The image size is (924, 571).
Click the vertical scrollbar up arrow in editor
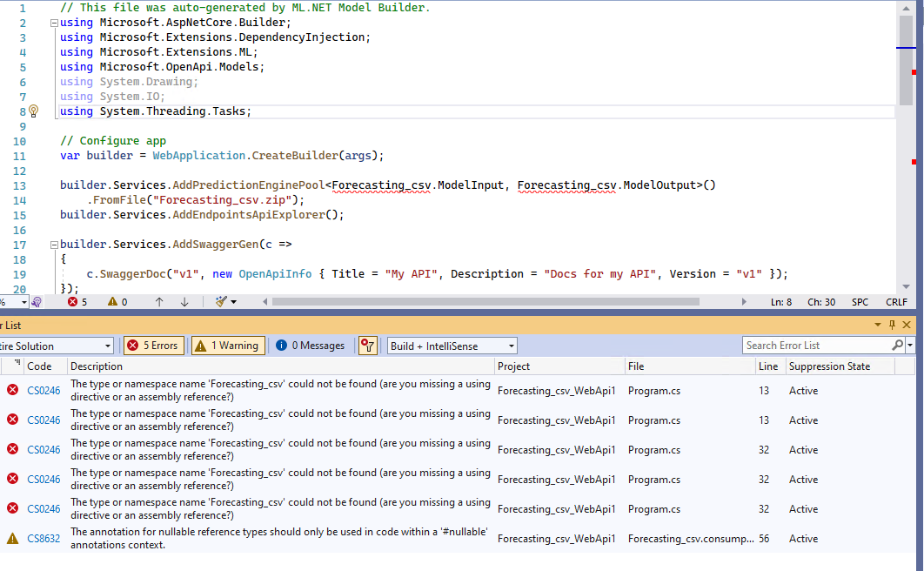coord(907,8)
